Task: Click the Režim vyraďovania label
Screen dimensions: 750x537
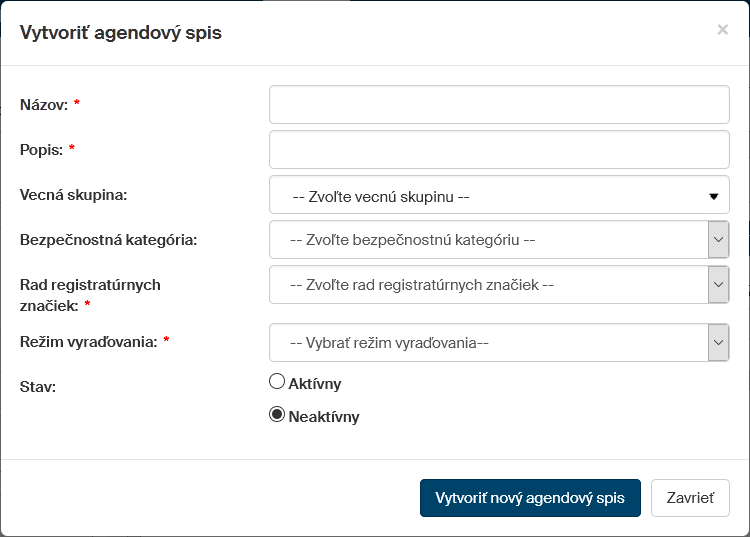Action: pyautogui.click(x=88, y=342)
